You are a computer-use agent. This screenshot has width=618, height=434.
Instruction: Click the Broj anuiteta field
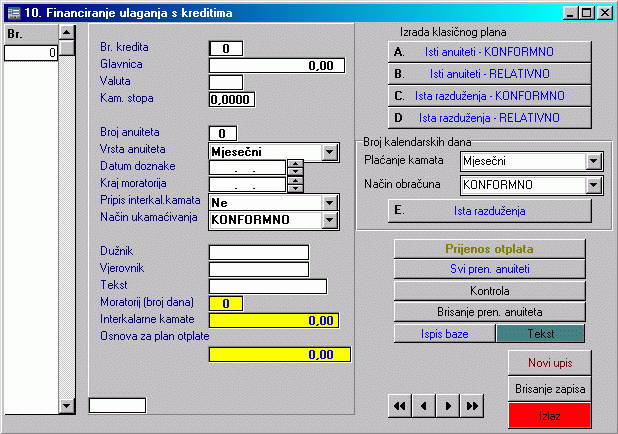(x=223, y=133)
